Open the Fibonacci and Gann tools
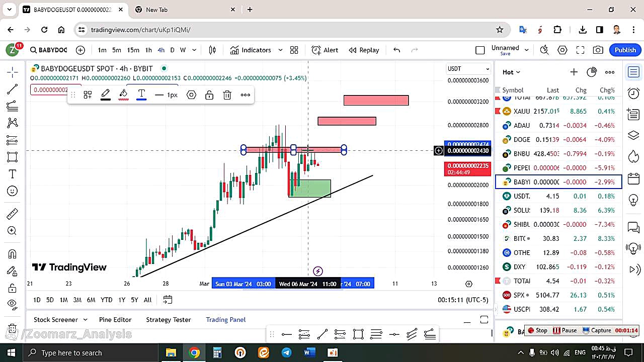Viewport: 644px width, 362px height. pos(13,106)
